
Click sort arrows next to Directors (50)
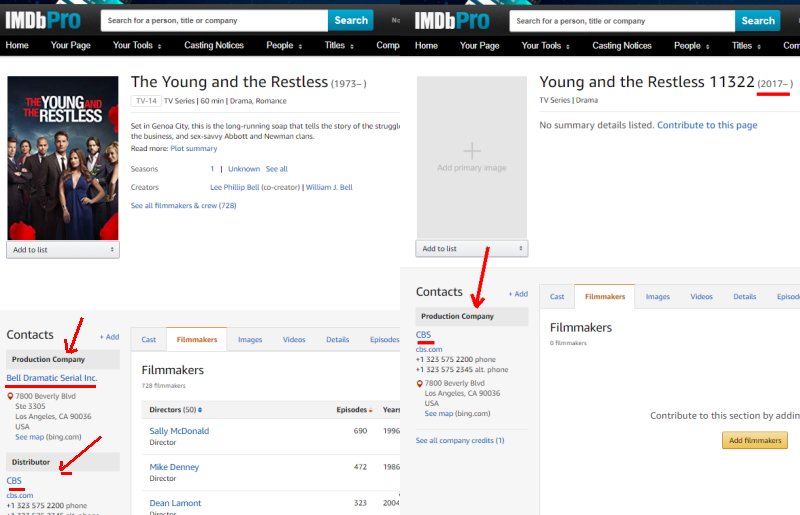200,410
